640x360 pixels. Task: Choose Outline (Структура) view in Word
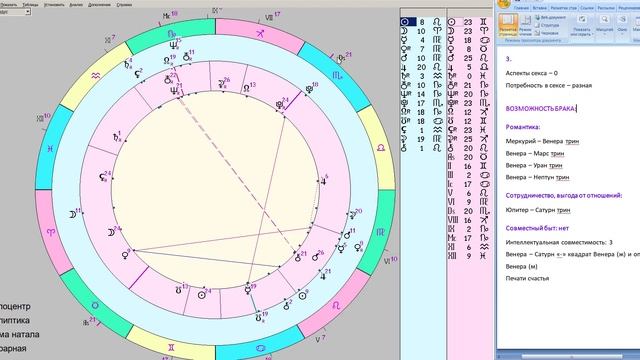point(547,25)
